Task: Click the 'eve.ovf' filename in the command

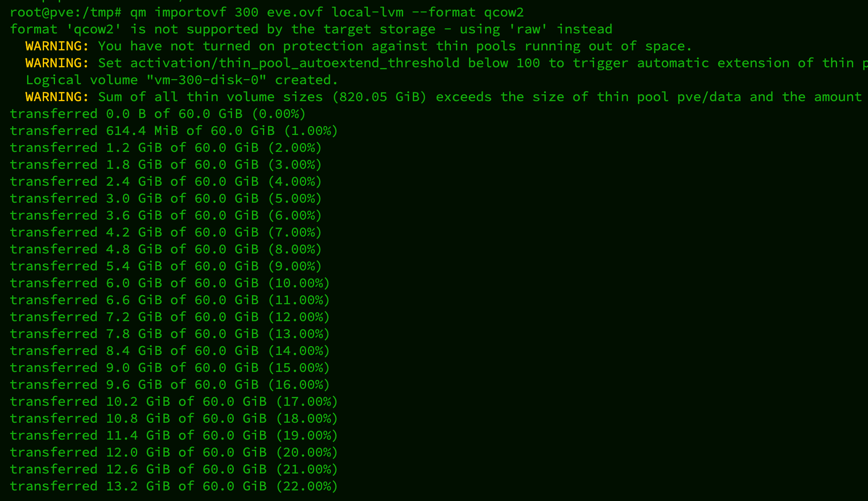Action: [295, 12]
